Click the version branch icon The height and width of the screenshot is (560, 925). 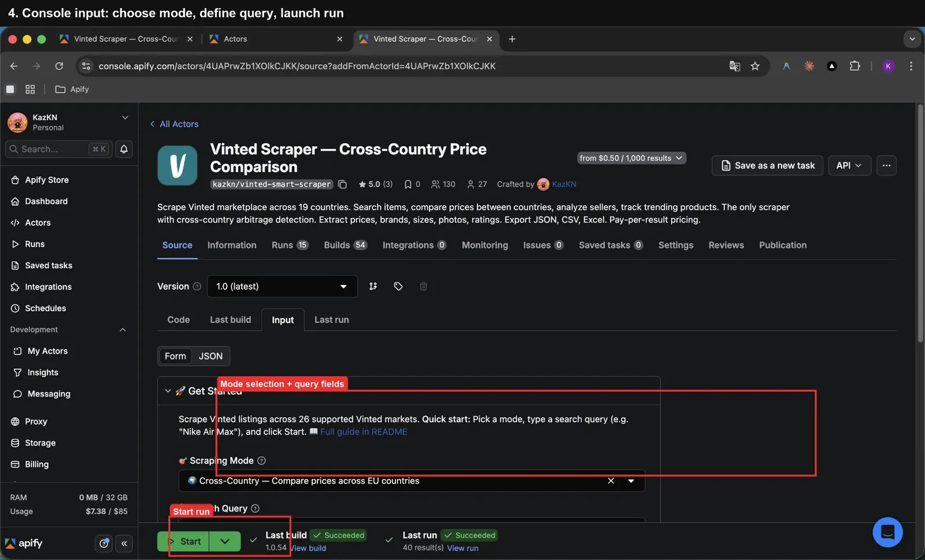[373, 286]
